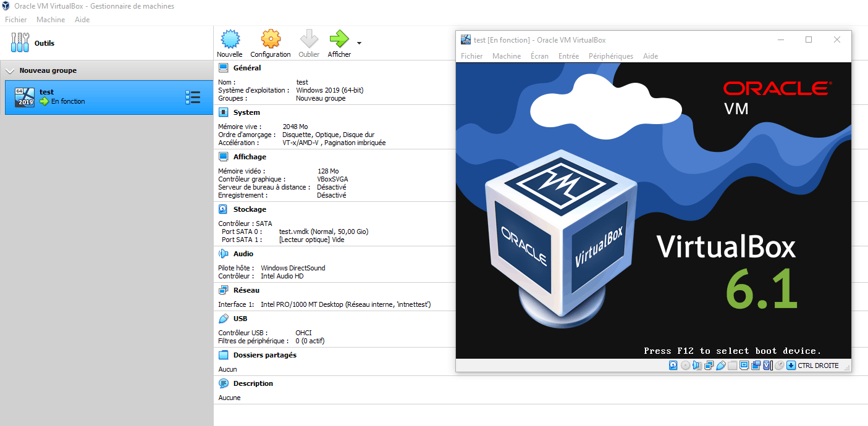Image resolution: width=868 pixels, height=426 pixels.
Task: Click 'Windows DirectSound' host driver value
Action: click(x=293, y=268)
